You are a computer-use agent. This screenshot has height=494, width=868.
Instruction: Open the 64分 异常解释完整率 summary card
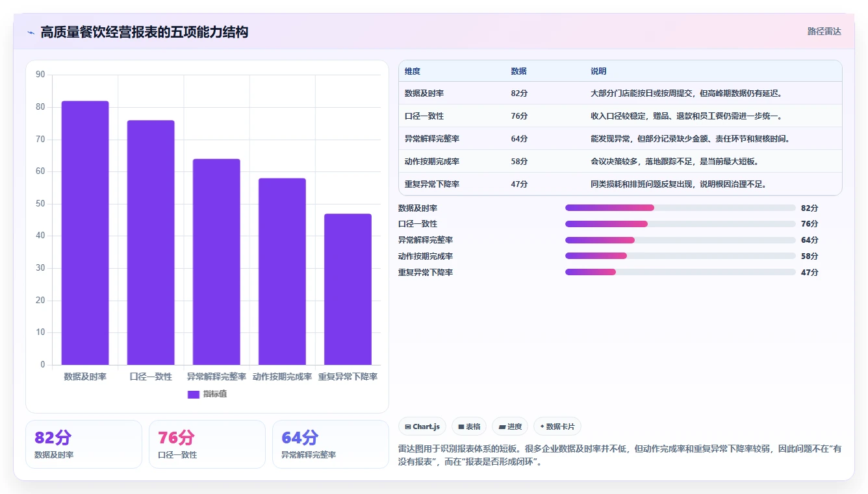331,444
